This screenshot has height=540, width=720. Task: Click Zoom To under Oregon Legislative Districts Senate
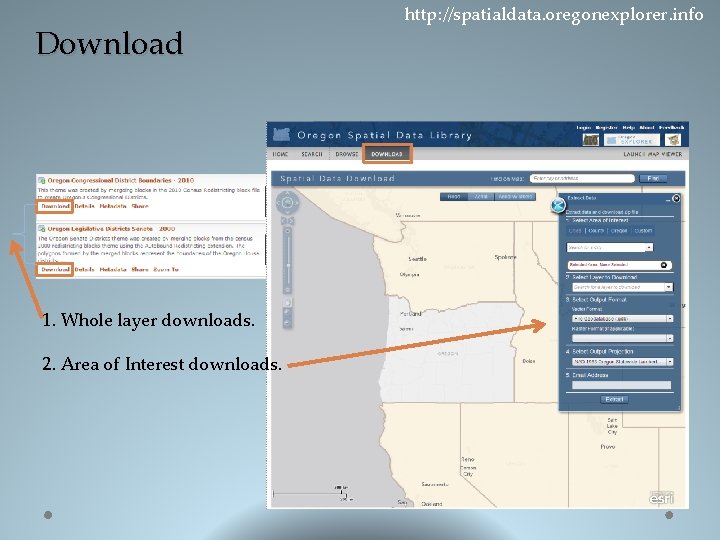(166, 270)
